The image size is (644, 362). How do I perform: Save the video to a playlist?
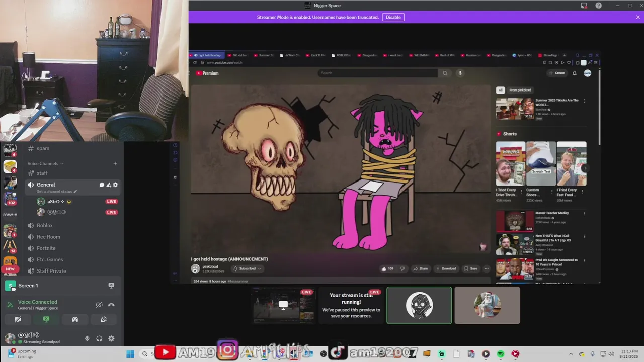click(x=470, y=268)
